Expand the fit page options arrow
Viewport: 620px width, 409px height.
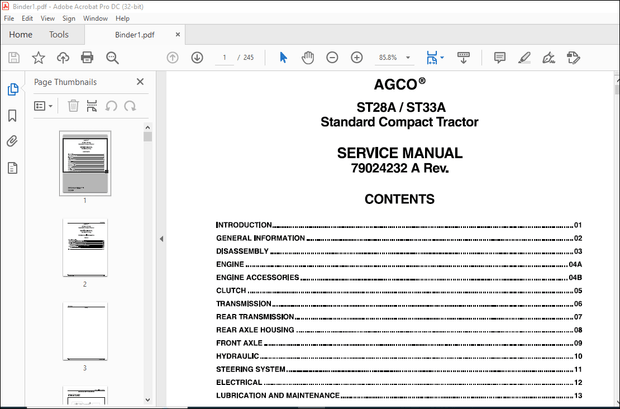pos(442,58)
